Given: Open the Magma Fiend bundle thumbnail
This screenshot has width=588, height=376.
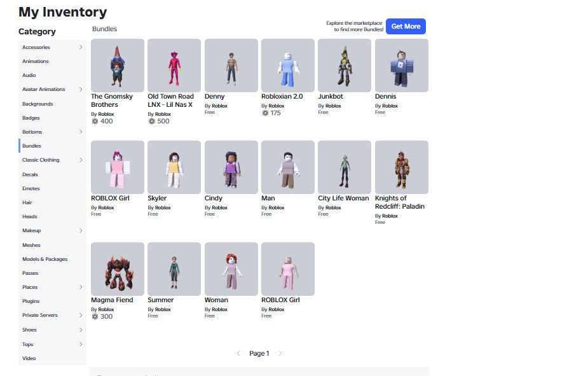Looking at the screenshot, I should click(118, 268).
